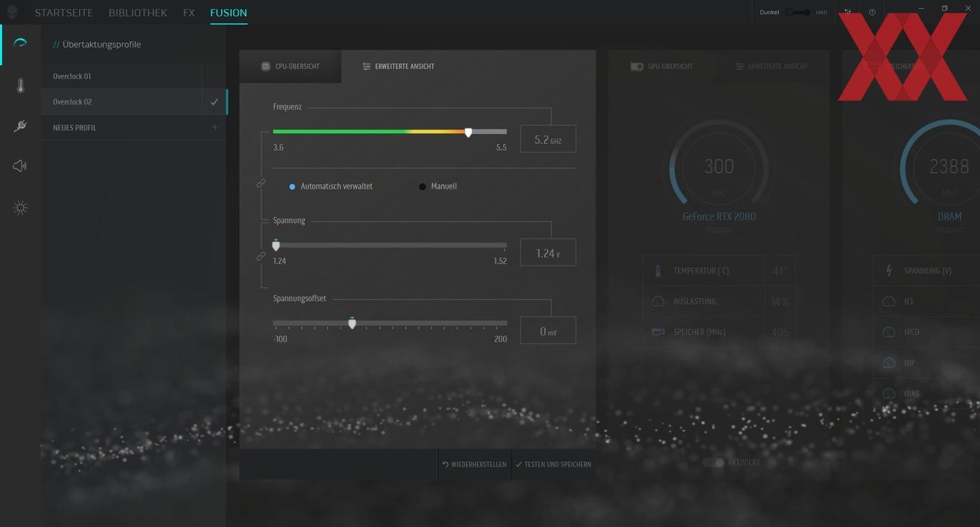Toggle the Dunkel/Hell theme switch
This screenshot has height=527, width=980.
click(x=798, y=12)
